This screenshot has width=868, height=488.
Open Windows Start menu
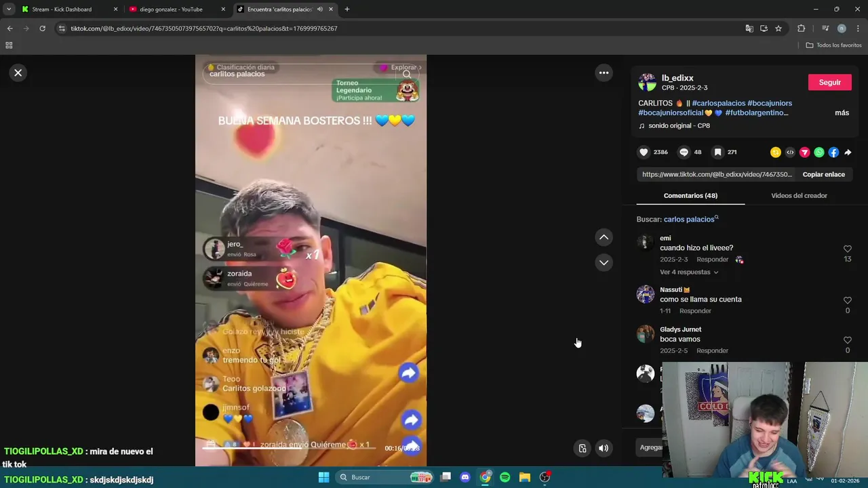pyautogui.click(x=323, y=477)
